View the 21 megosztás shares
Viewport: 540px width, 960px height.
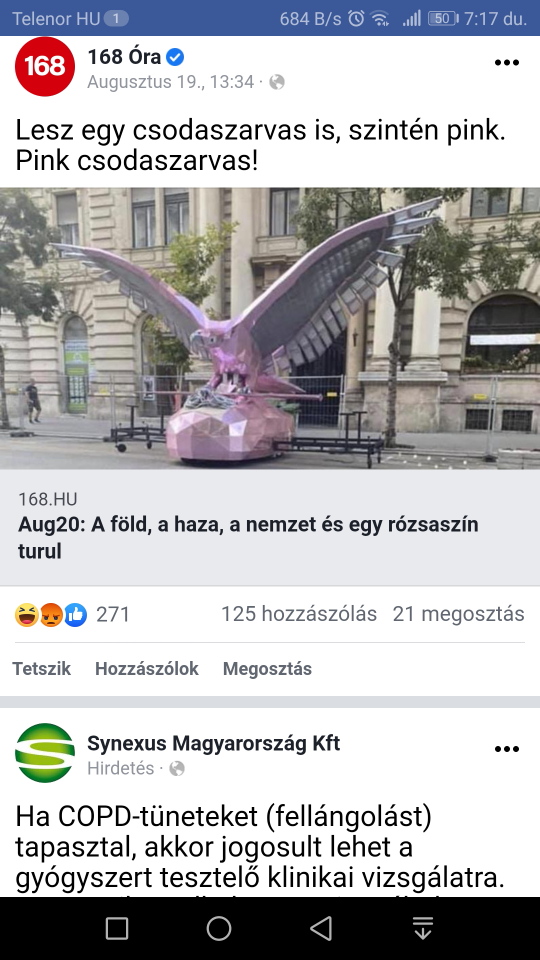(x=459, y=614)
